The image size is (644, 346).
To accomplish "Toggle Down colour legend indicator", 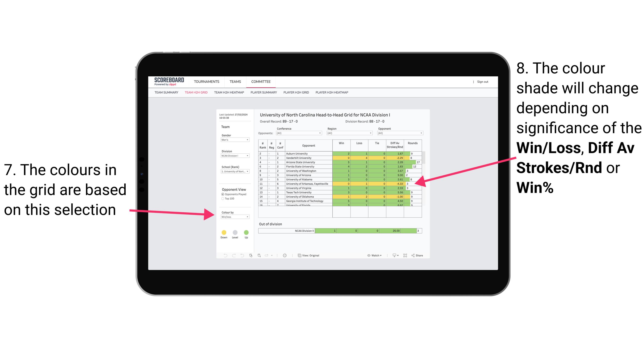I will (223, 232).
